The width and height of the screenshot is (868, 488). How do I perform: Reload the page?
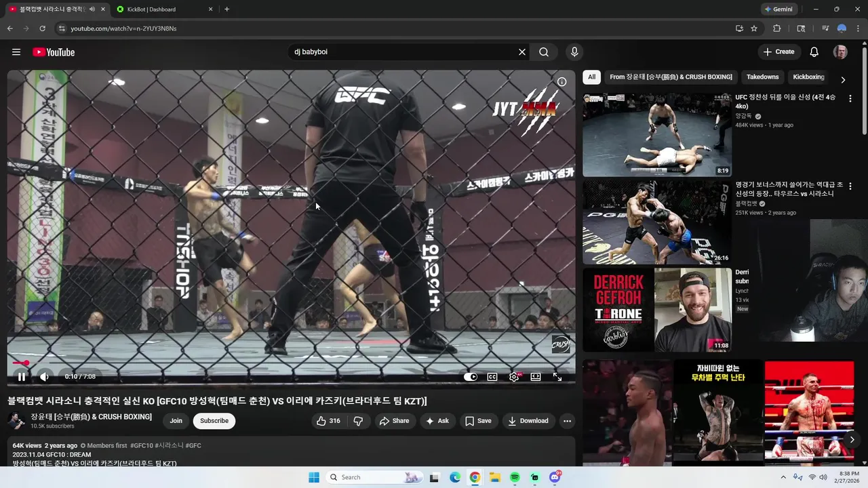(x=42, y=28)
